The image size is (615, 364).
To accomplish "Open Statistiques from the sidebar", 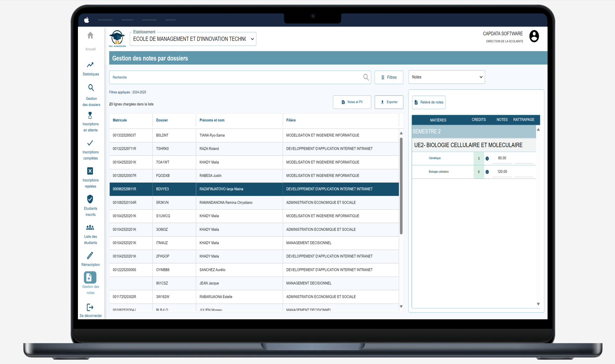I will click(90, 65).
